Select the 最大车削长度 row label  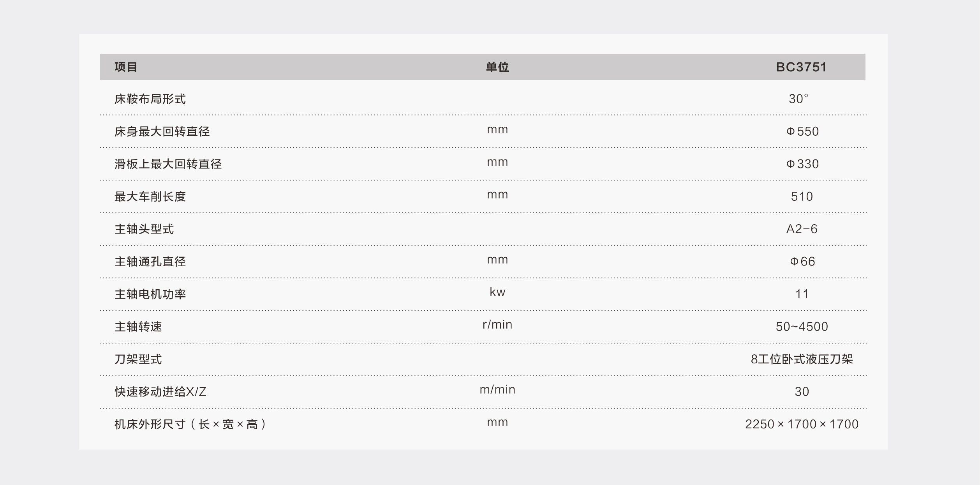click(x=150, y=196)
